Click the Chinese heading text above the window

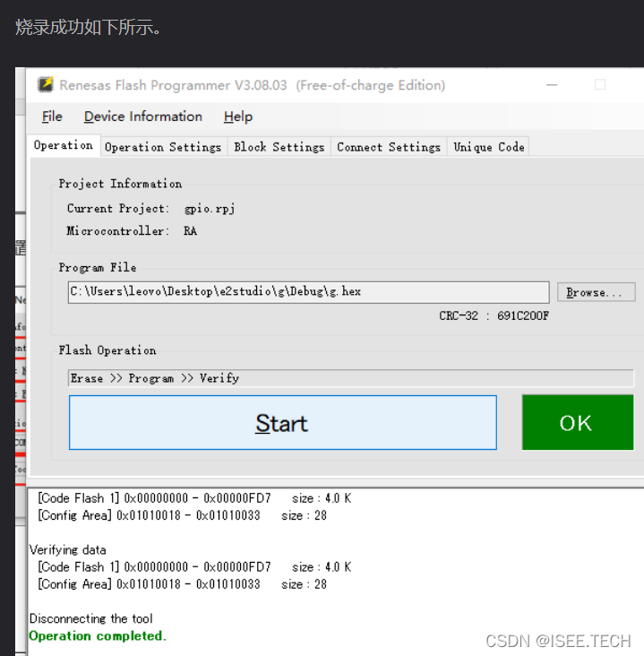(x=88, y=28)
